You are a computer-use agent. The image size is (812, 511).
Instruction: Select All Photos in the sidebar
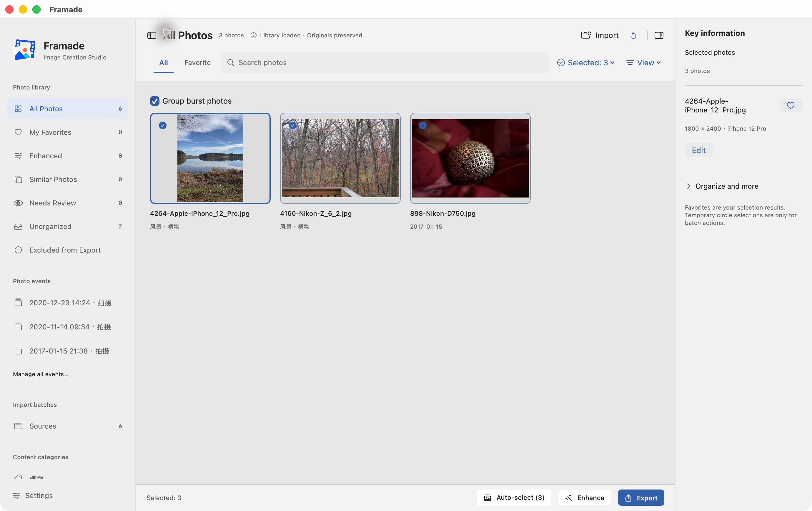pos(67,109)
